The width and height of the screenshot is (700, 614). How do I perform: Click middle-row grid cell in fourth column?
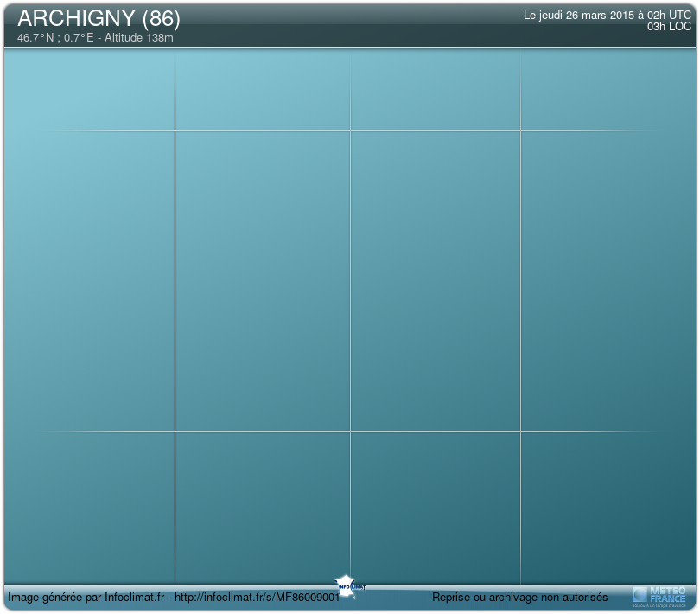pyautogui.click(x=608, y=281)
